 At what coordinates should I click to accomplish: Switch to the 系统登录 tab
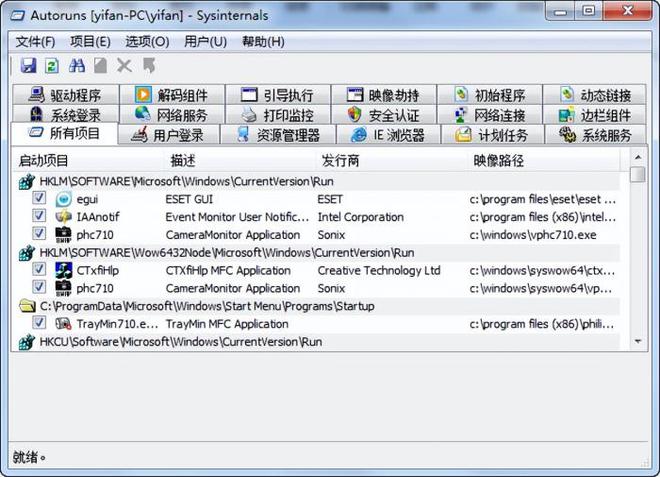66,115
